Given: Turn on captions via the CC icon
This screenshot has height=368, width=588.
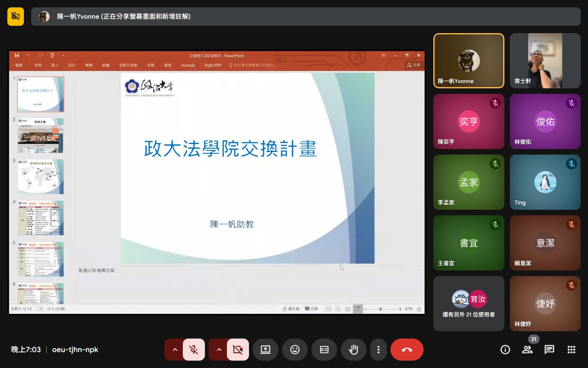Looking at the screenshot, I should coord(324,349).
